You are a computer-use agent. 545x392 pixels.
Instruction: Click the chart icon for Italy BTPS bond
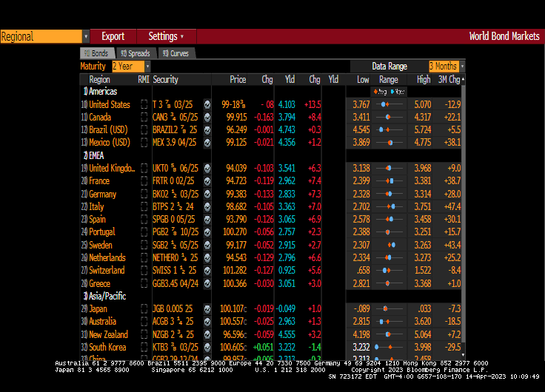[x=207, y=207]
